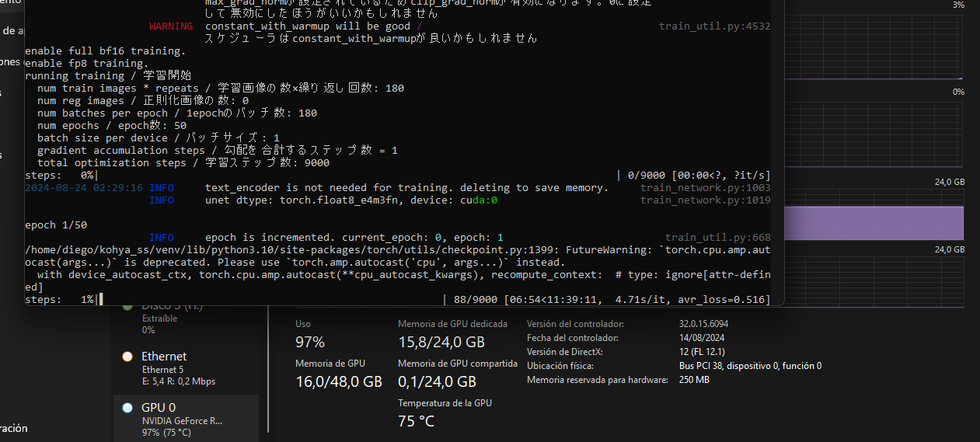Image resolution: width=980 pixels, height=442 pixels.
Task: Click the 'with device_autocast_ctx' terminal line
Action: [x=403, y=275]
